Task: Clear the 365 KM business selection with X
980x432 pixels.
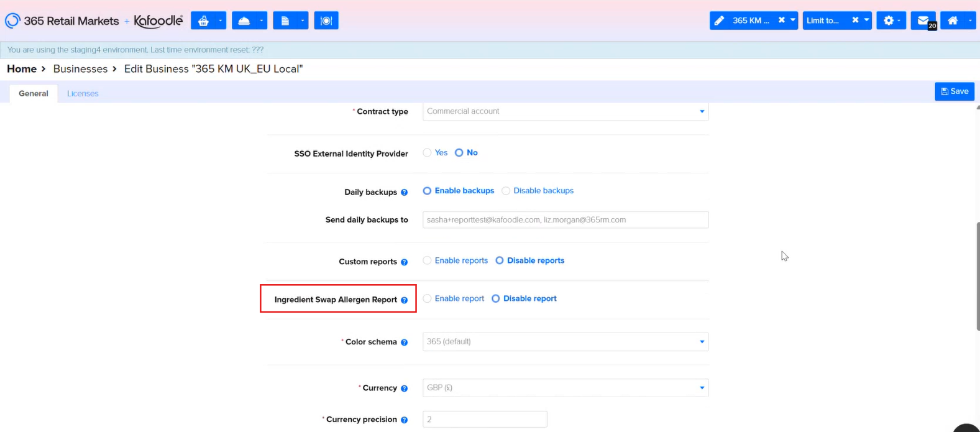Action: click(782, 21)
